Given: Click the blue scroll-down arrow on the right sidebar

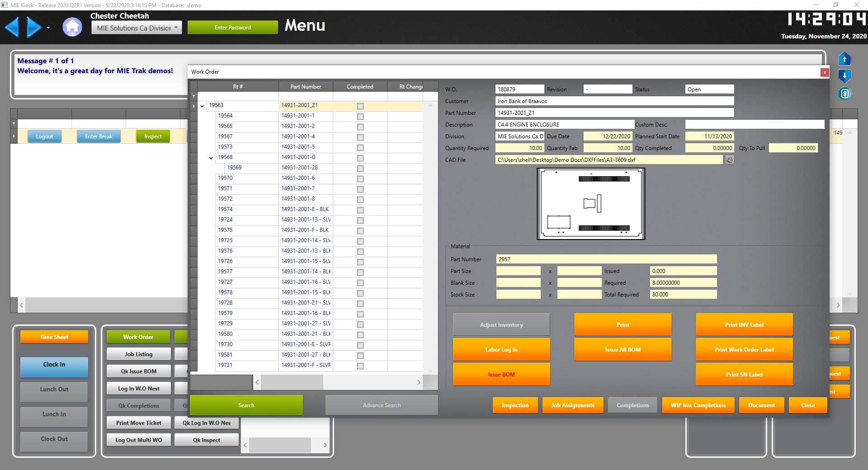Looking at the screenshot, I should [x=844, y=75].
